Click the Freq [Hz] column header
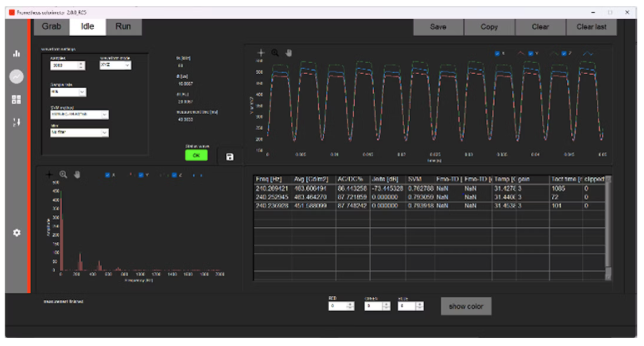The image size is (644, 346). tap(274, 179)
